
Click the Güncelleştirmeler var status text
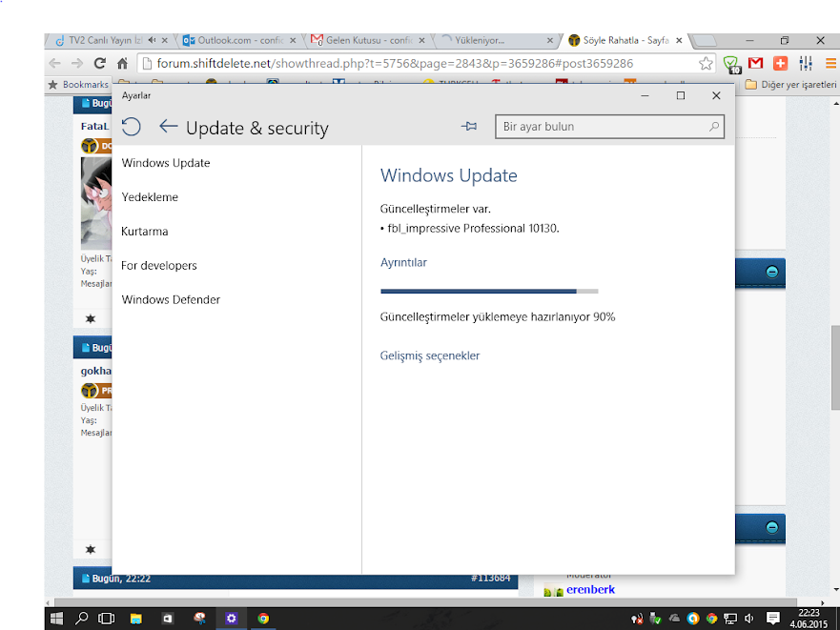point(436,209)
